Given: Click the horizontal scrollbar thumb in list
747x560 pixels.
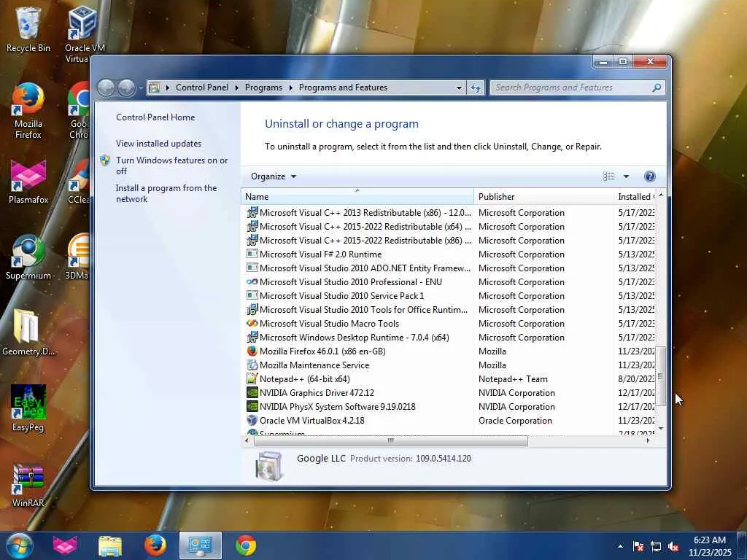Looking at the screenshot, I should [391, 440].
